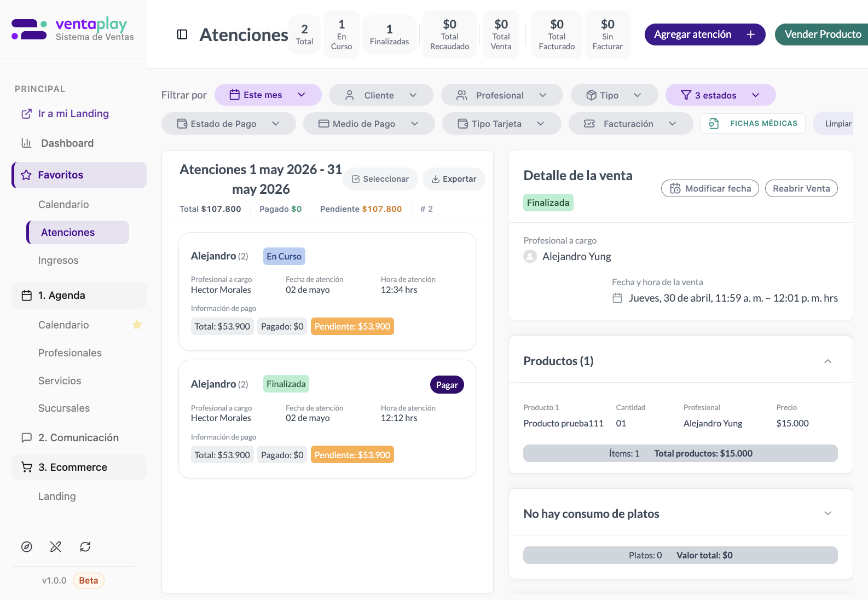Select Favoritos in the sidebar
The height and width of the screenshot is (600, 868).
[79, 175]
